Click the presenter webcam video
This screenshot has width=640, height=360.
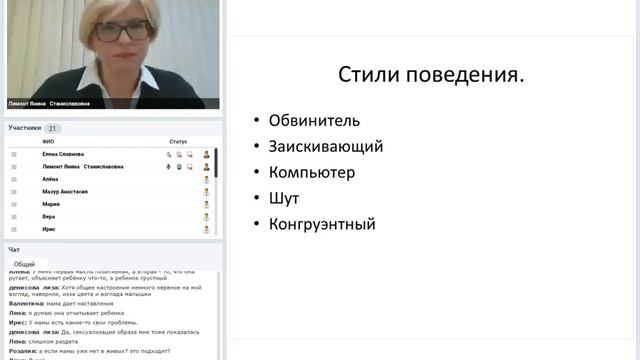coord(113,54)
